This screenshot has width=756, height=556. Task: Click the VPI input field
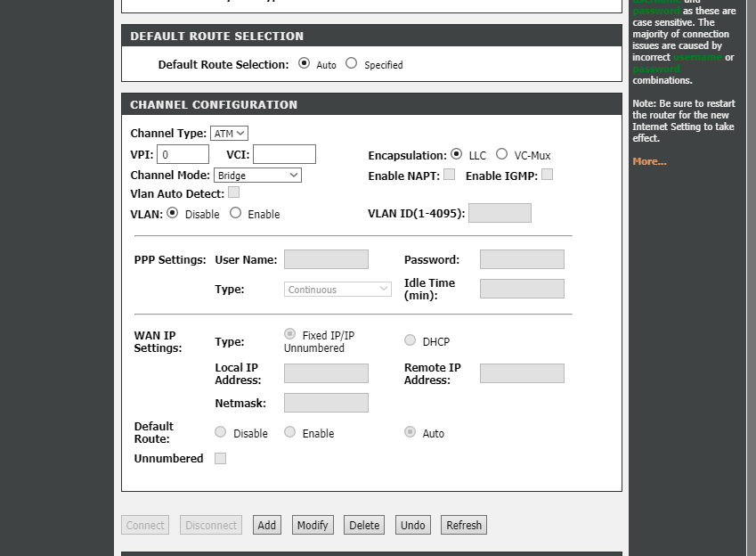point(183,154)
